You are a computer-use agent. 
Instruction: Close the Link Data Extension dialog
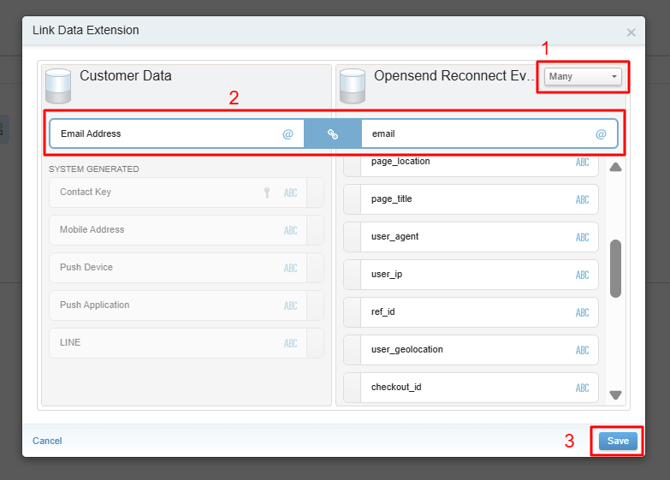coord(631,32)
